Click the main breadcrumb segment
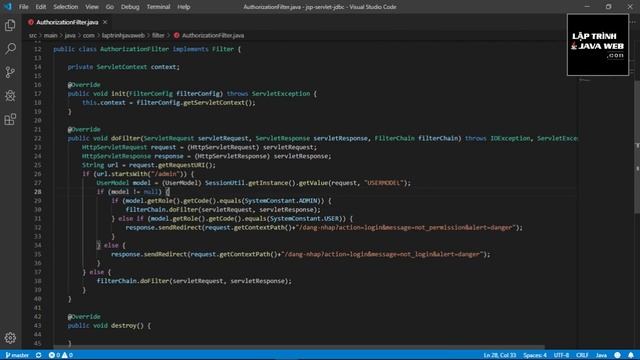640x360 pixels. click(51, 36)
